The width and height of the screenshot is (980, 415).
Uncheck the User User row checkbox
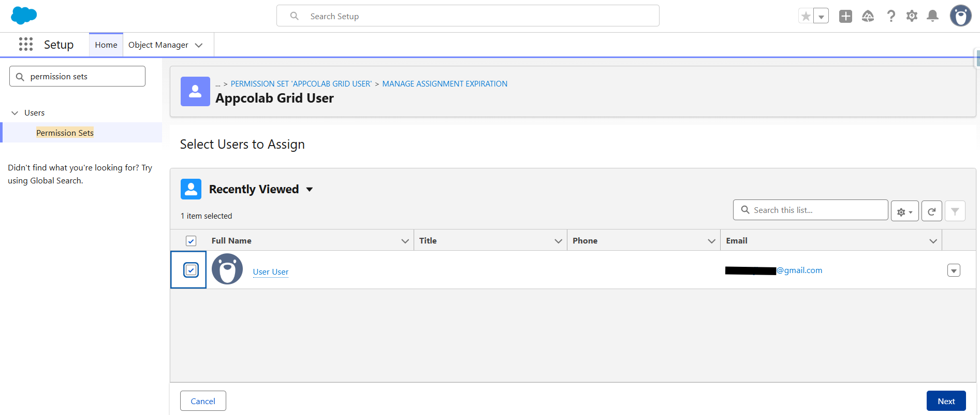coord(191,270)
